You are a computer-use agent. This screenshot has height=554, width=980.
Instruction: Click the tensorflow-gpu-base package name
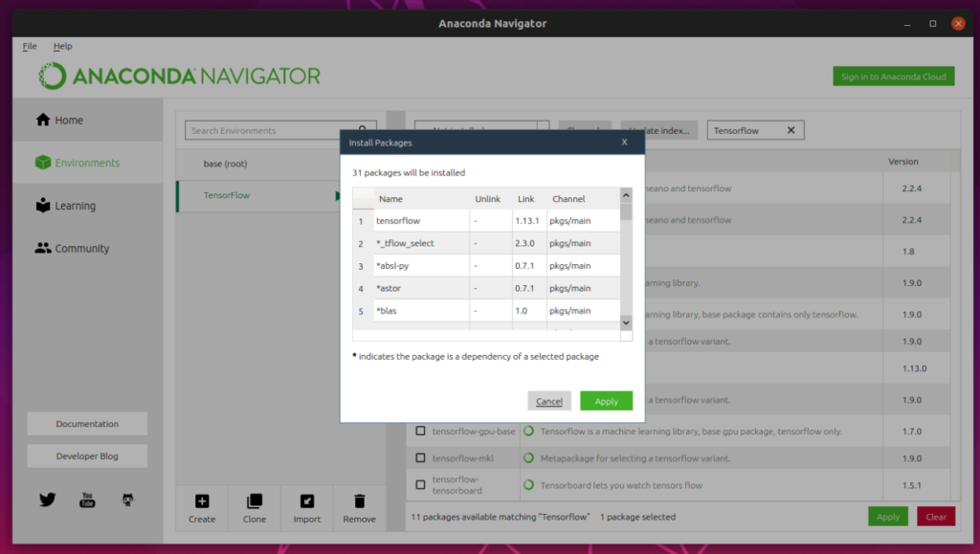click(474, 431)
